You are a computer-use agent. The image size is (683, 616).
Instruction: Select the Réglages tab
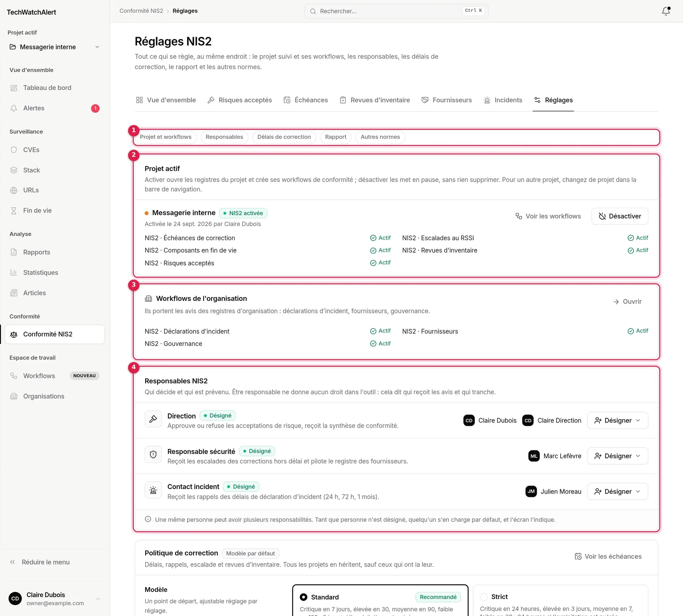(553, 100)
